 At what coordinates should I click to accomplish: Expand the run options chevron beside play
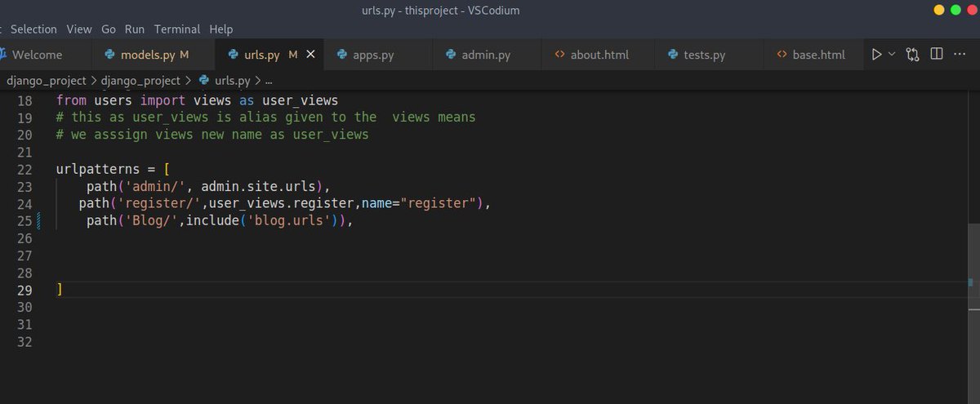(892, 54)
